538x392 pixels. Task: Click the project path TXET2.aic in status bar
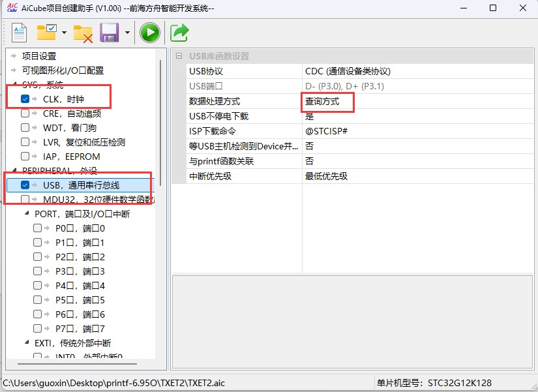click(113, 383)
